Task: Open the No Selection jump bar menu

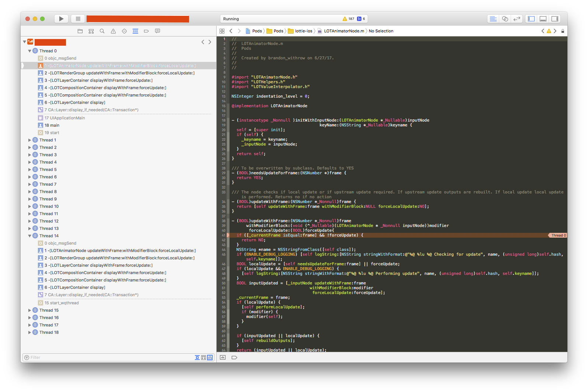Action: [x=381, y=31]
